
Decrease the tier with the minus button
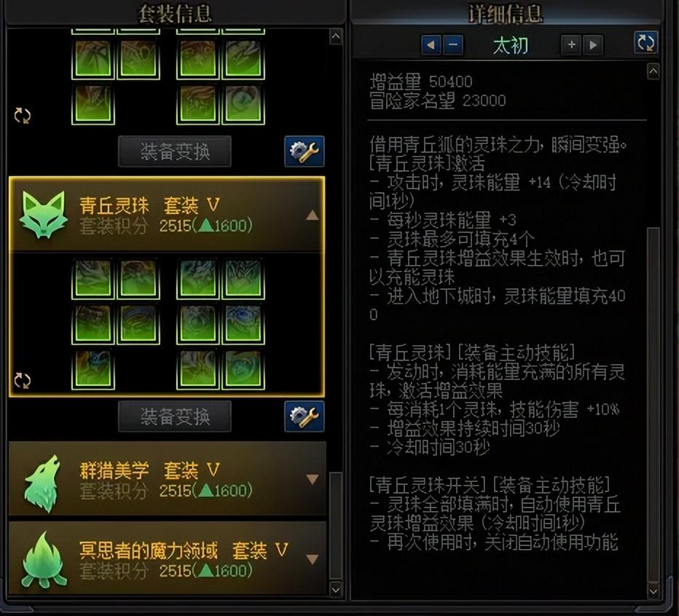453,44
